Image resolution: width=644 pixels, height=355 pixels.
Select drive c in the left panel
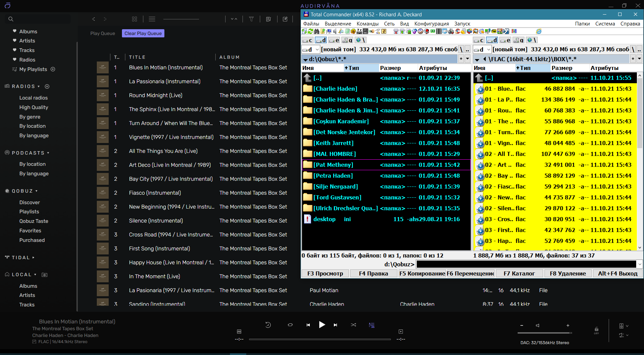(x=307, y=40)
